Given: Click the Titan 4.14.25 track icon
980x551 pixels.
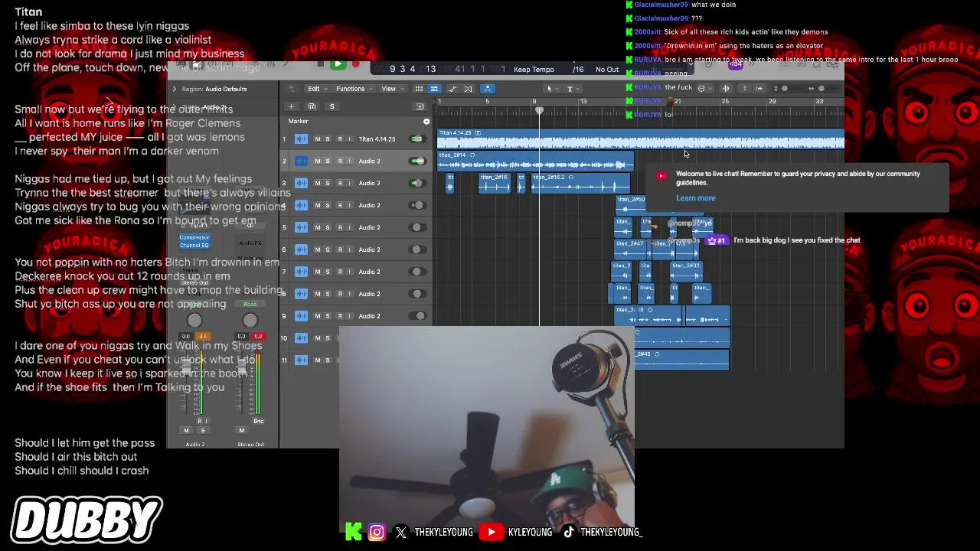Looking at the screenshot, I should pos(301,139).
